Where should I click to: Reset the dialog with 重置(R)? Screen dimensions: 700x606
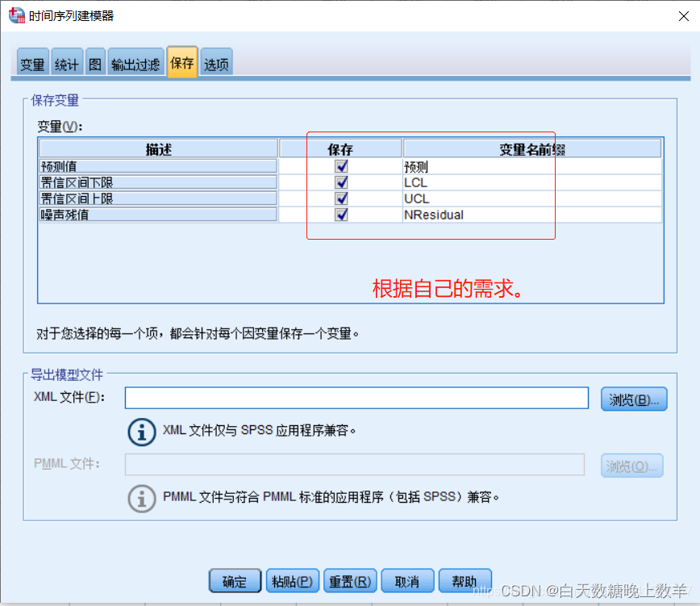pos(350,581)
